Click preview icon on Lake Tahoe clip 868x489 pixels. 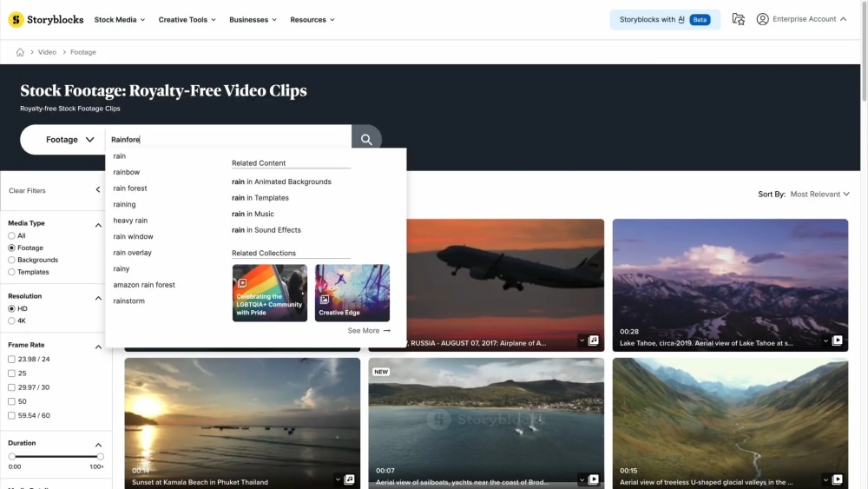(x=838, y=340)
